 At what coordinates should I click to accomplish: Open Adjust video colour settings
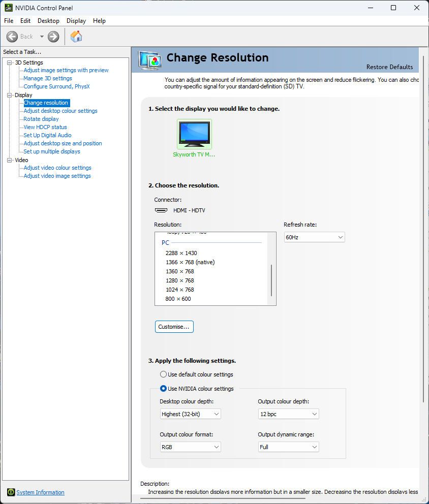point(57,168)
